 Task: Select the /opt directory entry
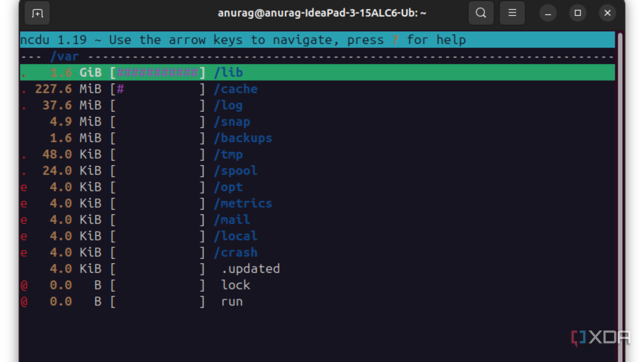(228, 187)
